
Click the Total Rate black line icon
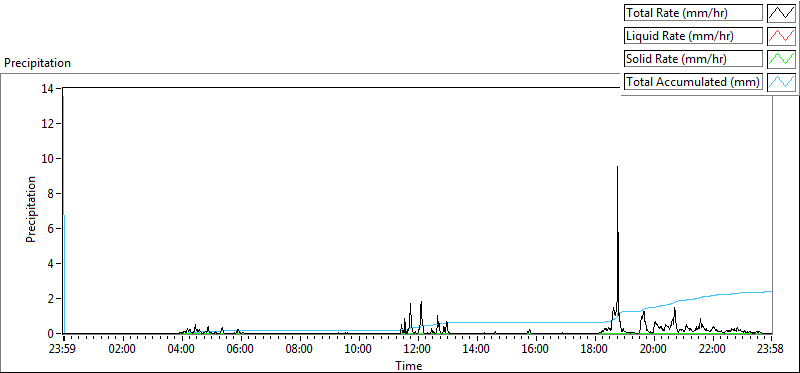(x=781, y=13)
